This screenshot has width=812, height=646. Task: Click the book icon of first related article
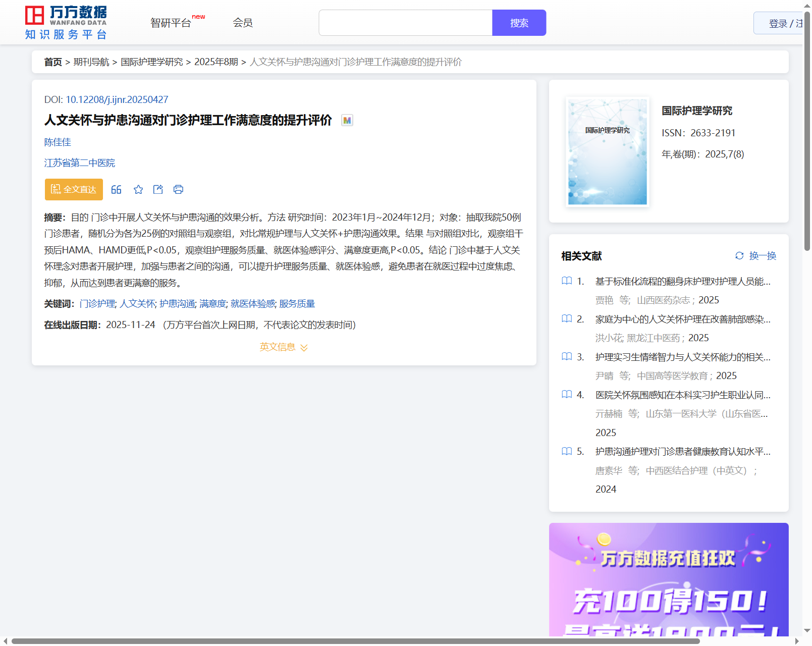tap(567, 281)
